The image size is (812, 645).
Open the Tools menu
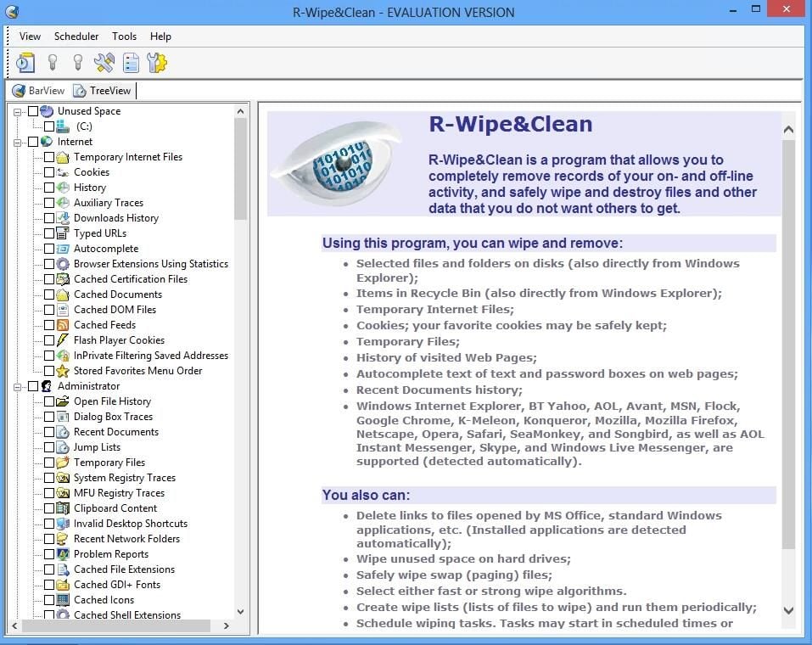(x=124, y=36)
